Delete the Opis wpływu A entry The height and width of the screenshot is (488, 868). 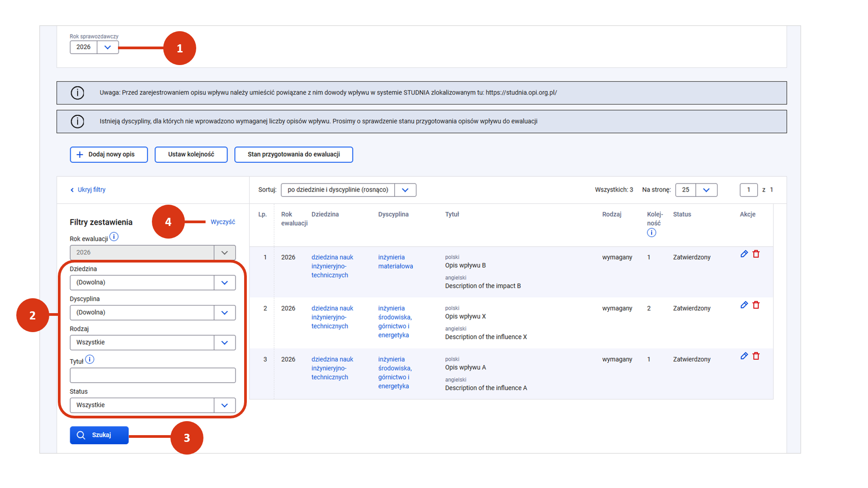coord(756,356)
